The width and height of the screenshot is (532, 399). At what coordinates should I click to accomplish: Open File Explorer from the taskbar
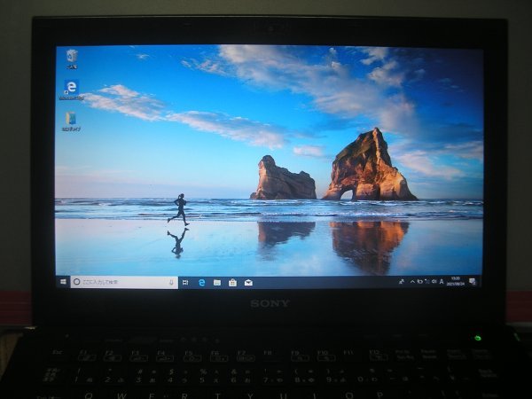pyautogui.click(x=217, y=282)
